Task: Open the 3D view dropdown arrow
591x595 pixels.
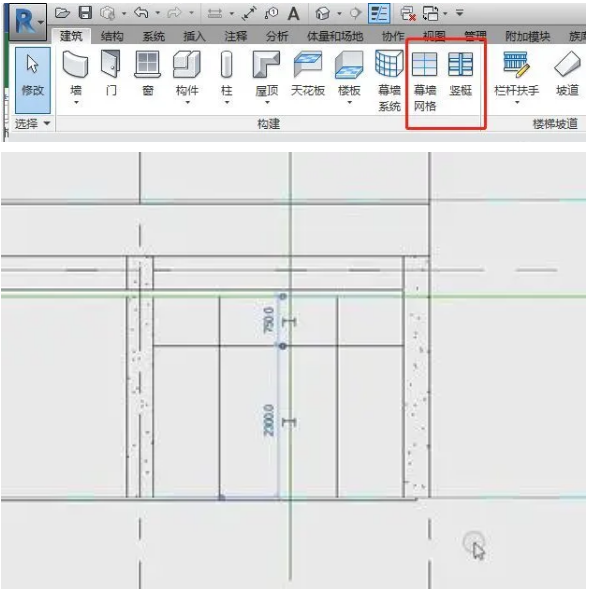Action: [339, 14]
